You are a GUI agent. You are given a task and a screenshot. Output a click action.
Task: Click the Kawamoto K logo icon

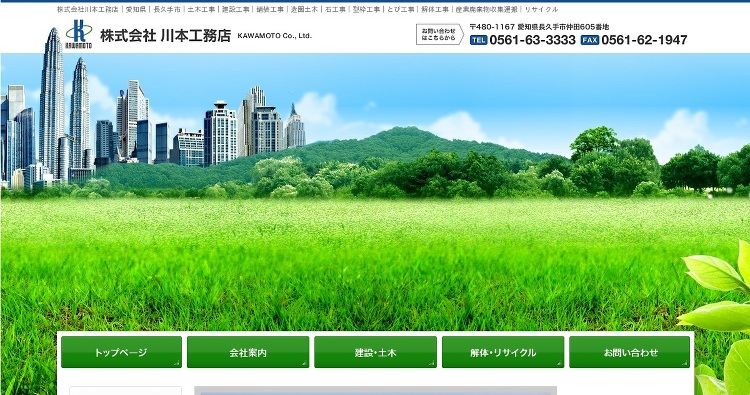pyautogui.click(x=79, y=34)
